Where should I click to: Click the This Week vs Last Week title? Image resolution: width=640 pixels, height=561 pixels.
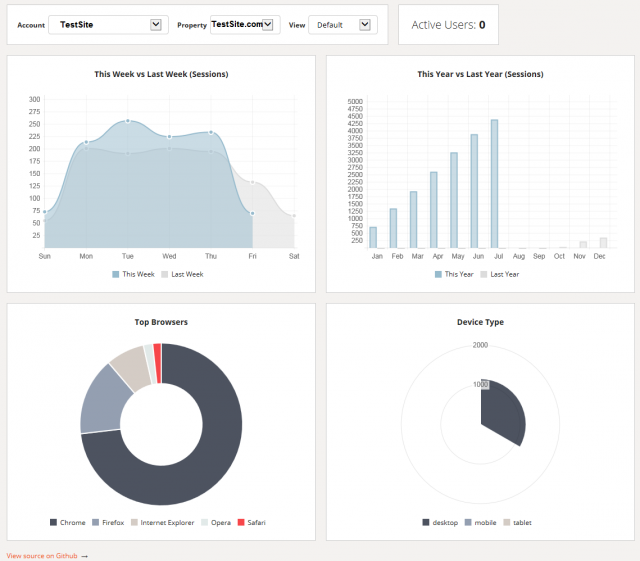point(161,74)
